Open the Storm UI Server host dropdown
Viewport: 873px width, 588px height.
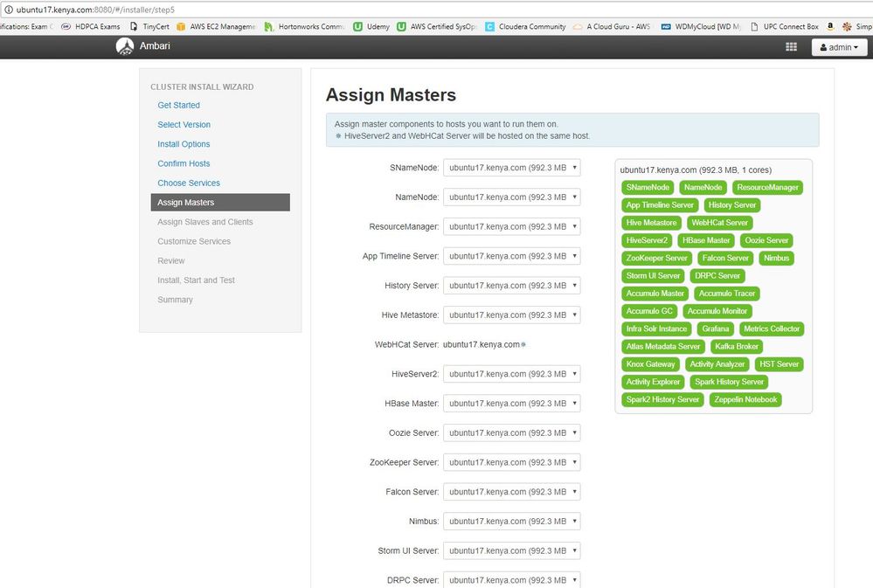click(x=512, y=551)
